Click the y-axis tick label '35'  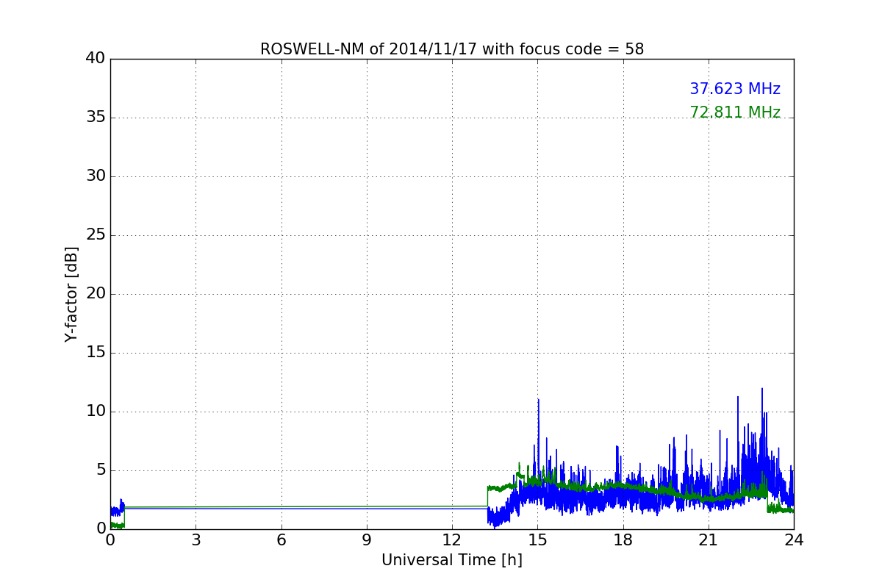click(96, 118)
